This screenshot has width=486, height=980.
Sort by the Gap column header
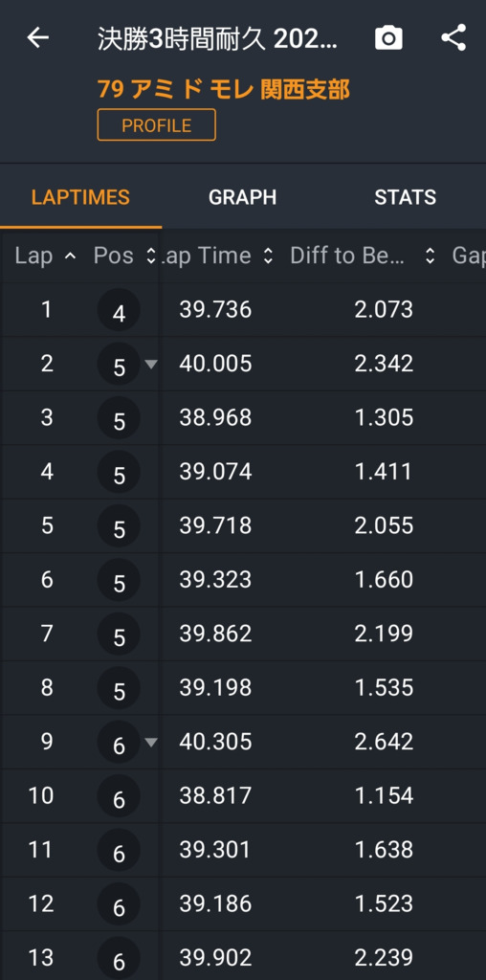coord(469,256)
